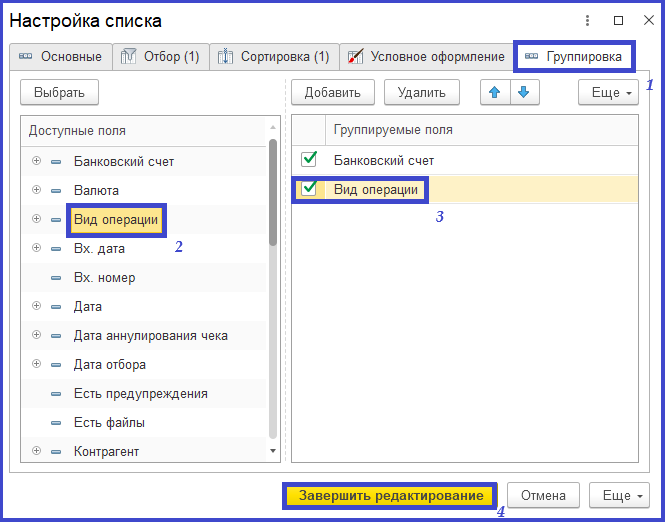Image resolution: width=665 pixels, height=522 pixels.
Task: Uncheck the Банковский счет grouping checkbox
Action: pyautogui.click(x=309, y=160)
